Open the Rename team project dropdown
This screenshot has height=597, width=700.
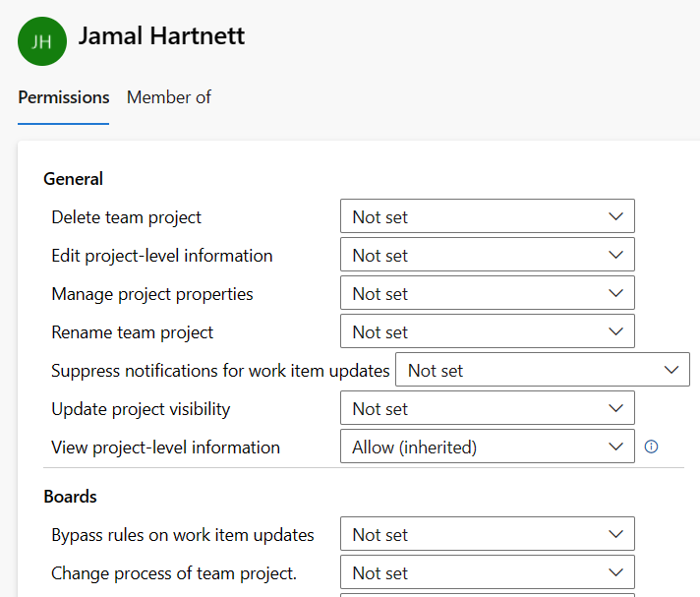click(x=487, y=331)
